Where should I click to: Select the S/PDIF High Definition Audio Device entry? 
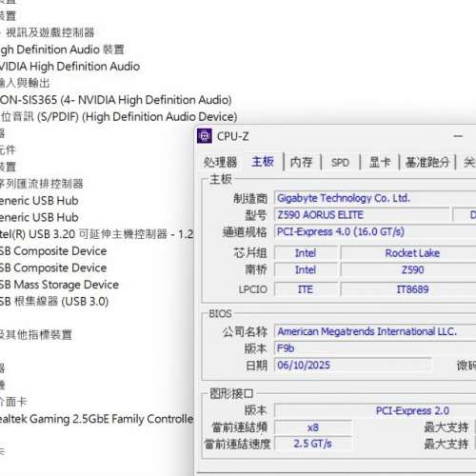click(119, 117)
